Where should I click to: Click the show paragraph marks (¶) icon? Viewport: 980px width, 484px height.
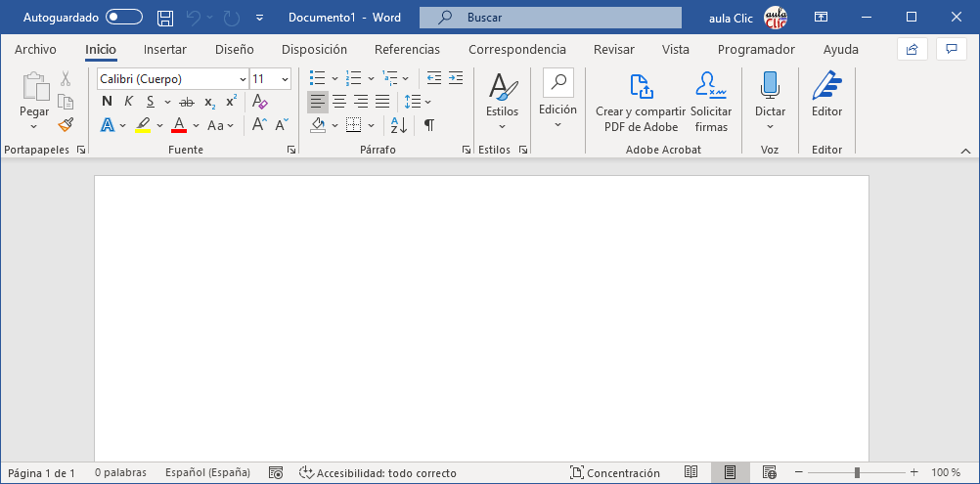[428, 125]
